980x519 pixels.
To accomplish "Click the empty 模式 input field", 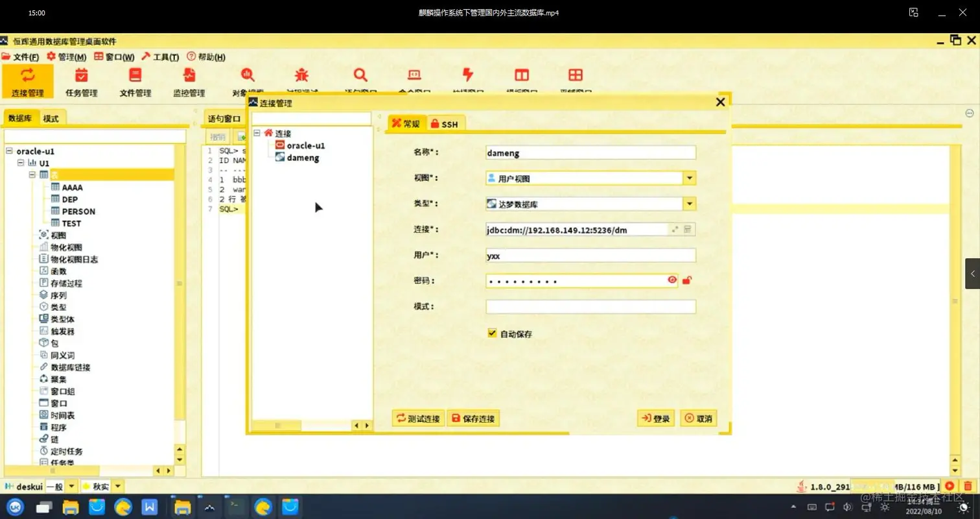I will coord(590,306).
